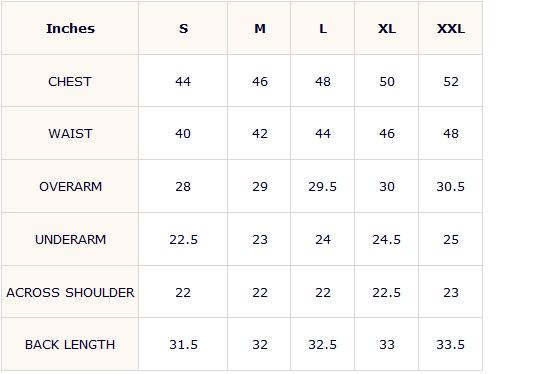Click back length value 31.5 for S

[x=183, y=344]
